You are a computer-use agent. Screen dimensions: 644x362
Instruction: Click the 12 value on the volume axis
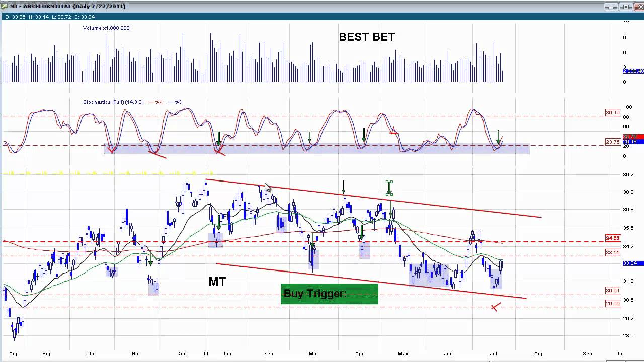coord(626,23)
